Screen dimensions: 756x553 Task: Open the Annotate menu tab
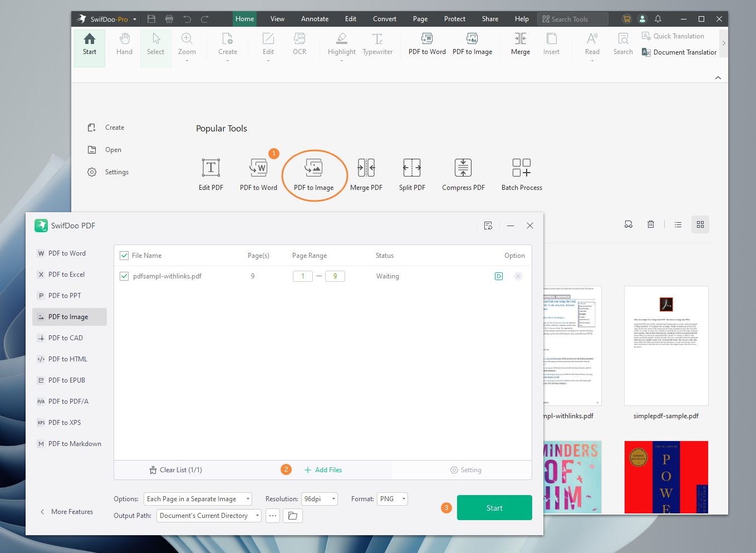[315, 19]
